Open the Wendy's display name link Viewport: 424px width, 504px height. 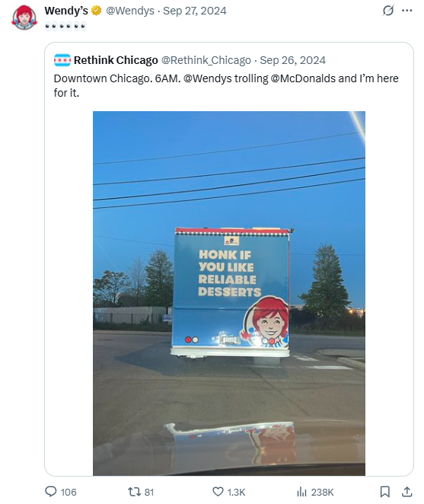(66, 11)
